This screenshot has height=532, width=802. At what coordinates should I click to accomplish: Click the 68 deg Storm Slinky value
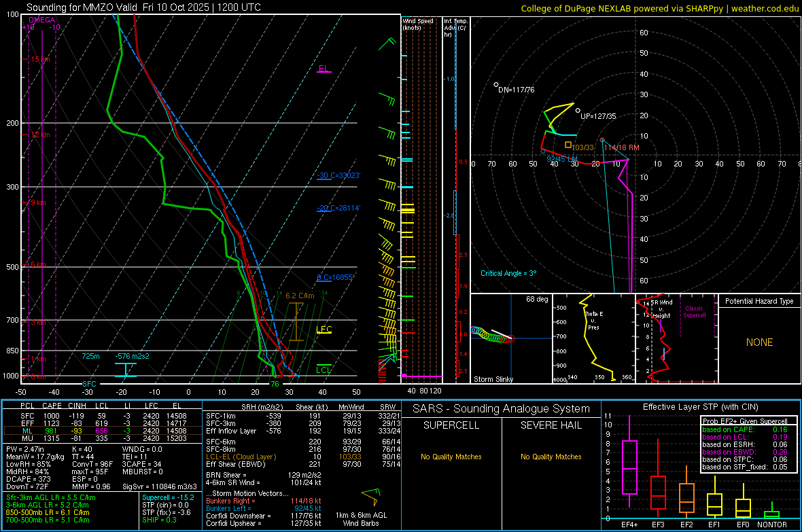(x=537, y=299)
